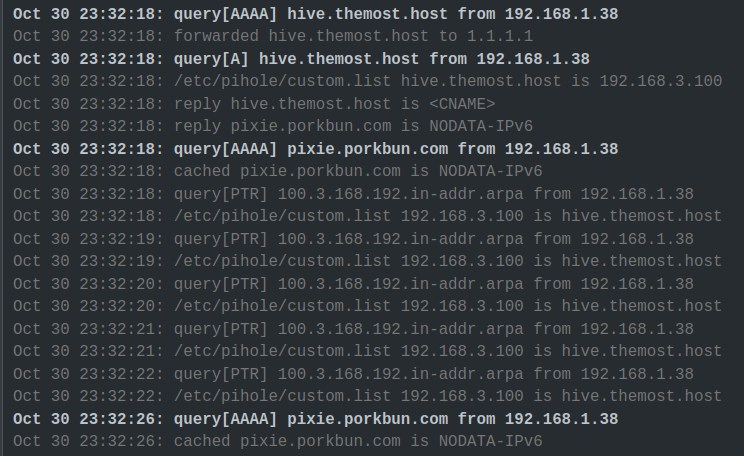Screen dimensions: 744x456
Task: Click the 23:32:19 query[PTR] line
Action: [353, 239]
